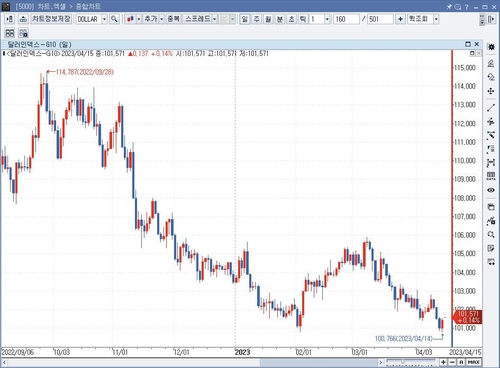Click the window panel icon below the eye
The image size is (500, 368).
[491, 207]
